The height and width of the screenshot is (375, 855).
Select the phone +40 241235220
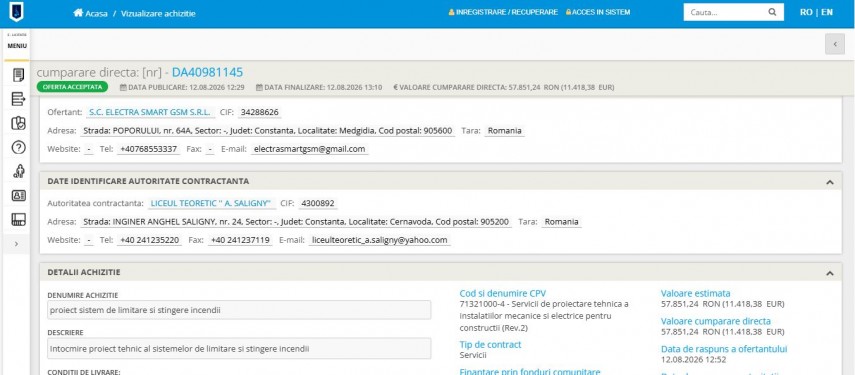point(149,240)
